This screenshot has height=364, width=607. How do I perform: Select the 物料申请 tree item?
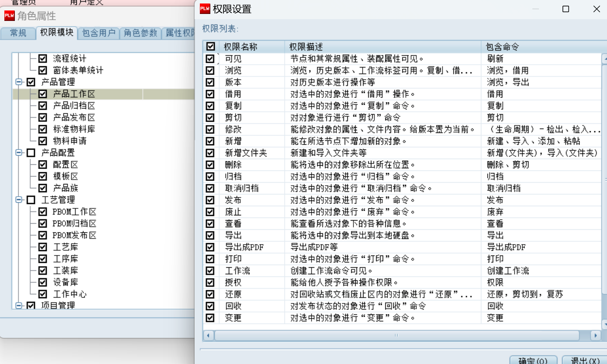(70, 141)
